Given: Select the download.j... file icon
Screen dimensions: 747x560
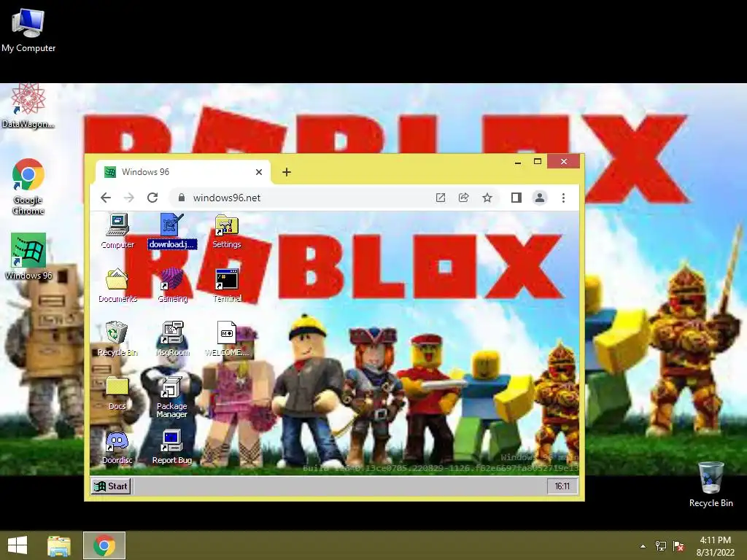Looking at the screenshot, I should tap(172, 231).
